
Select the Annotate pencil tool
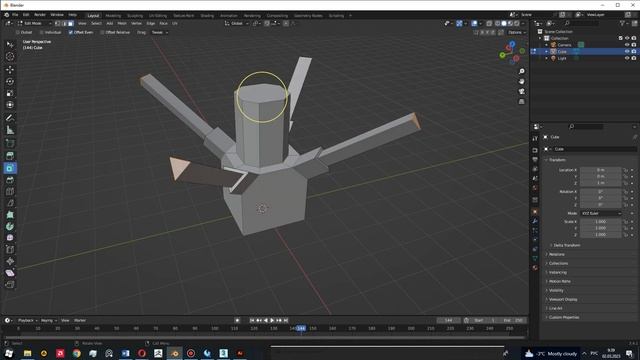coord(10,118)
